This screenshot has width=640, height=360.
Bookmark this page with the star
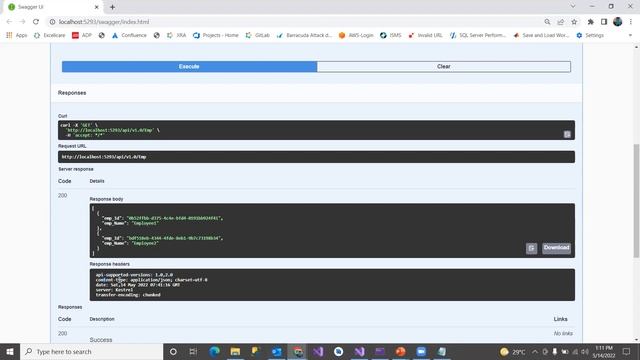[574, 22]
